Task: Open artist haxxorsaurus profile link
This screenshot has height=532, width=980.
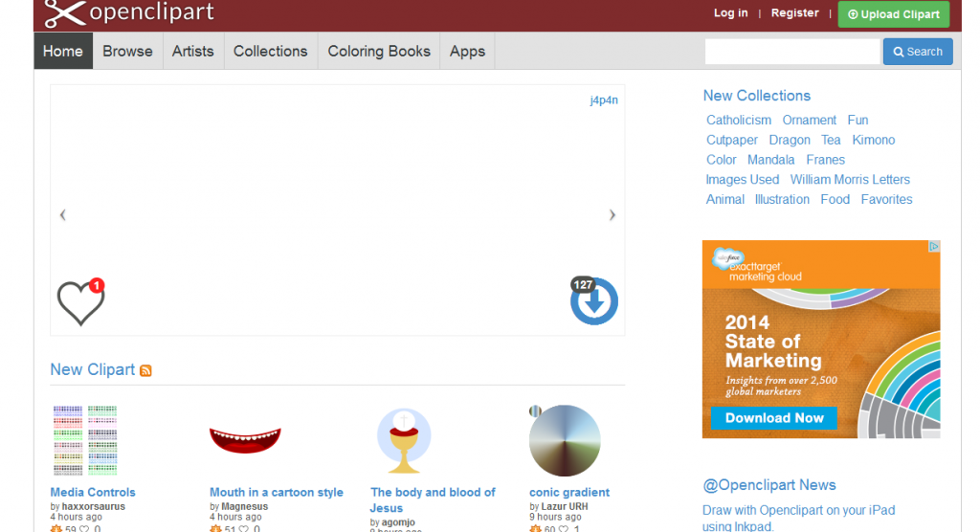Action: click(93, 507)
